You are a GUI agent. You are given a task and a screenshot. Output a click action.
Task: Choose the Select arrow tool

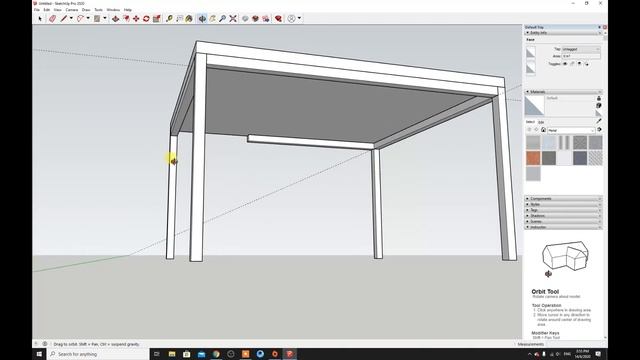click(40, 18)
